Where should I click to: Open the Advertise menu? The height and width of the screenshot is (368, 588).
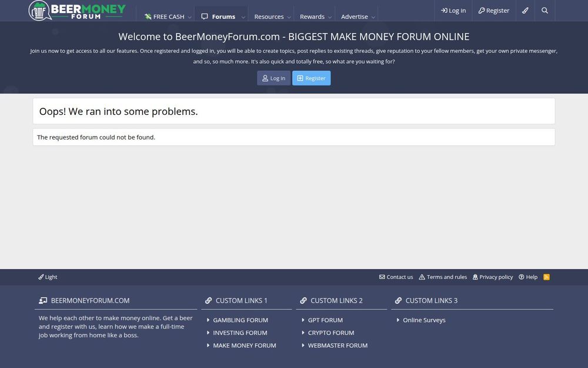[355, 16]
